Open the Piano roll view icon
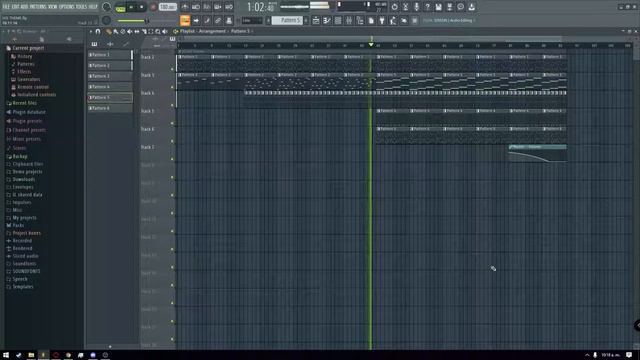This screenshot has height=360, width=640. click(327, 20)
